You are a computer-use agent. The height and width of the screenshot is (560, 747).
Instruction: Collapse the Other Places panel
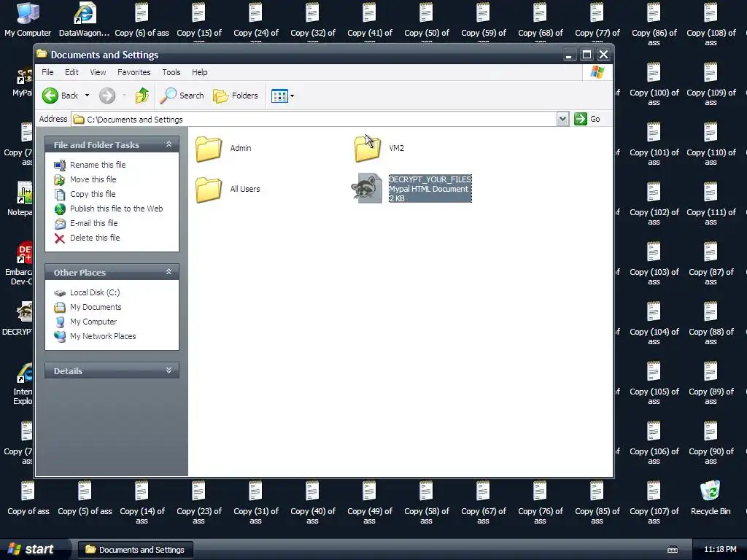point(169,272)
